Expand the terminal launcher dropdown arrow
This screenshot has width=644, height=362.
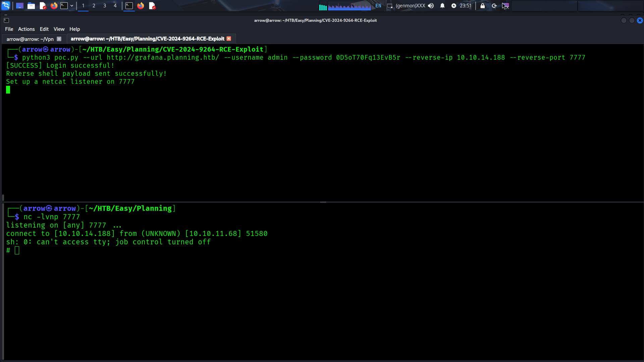coord(72,6)
